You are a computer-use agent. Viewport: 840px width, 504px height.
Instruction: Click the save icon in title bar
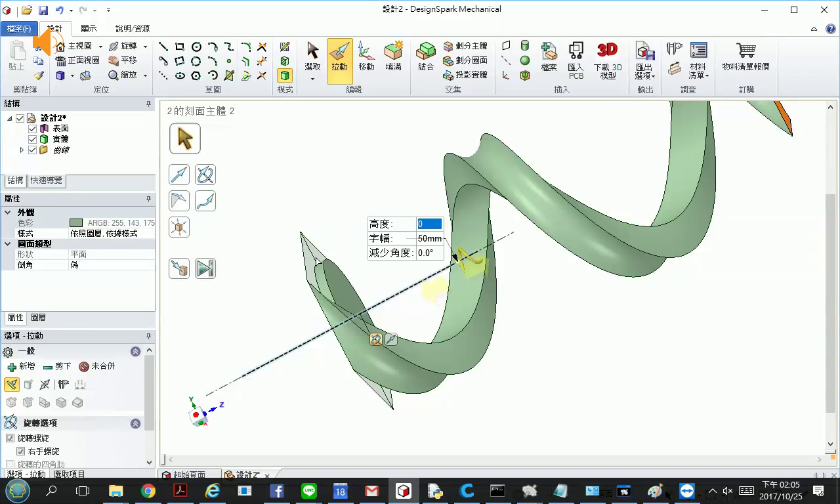point(43,10)
